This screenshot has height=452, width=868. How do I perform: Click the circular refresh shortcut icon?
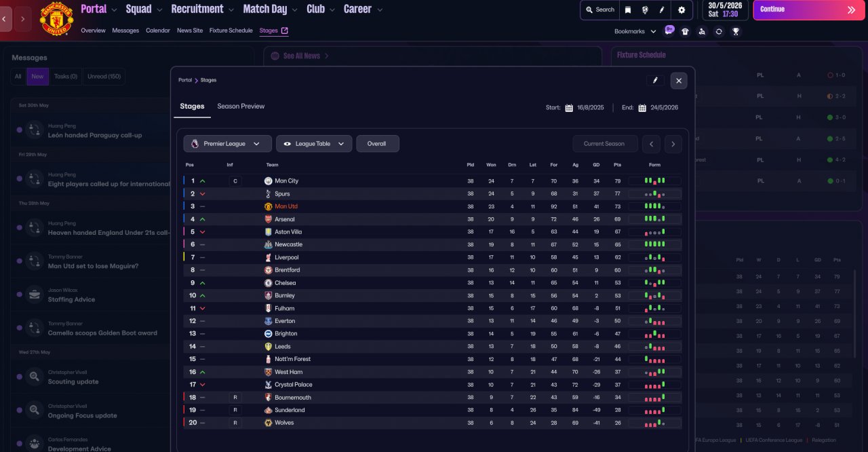click(719, 31)
